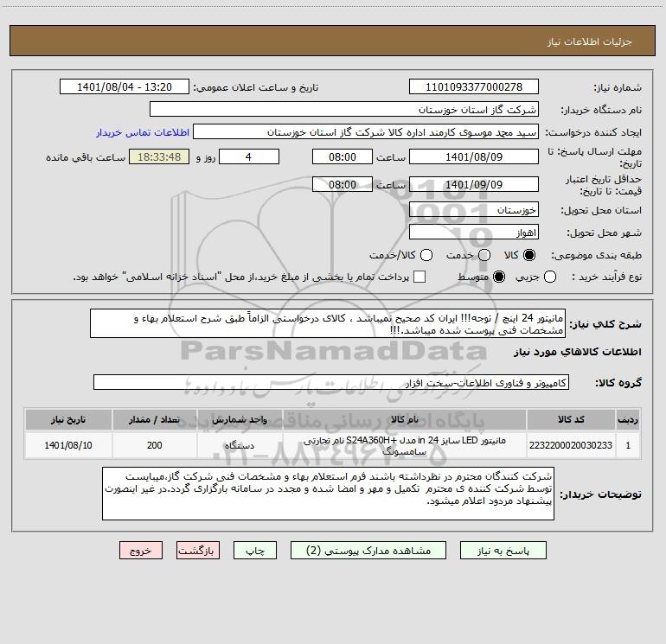Click the buyer notes text area
This screenshot has width=666, height=644.
[x=328, y=494]
